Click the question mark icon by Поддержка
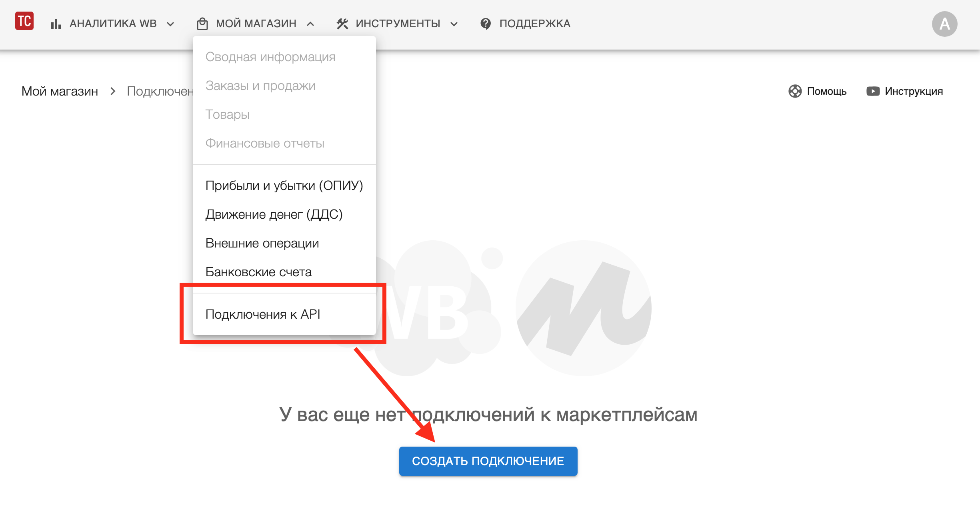This screenshot has width=980, height=507. 486,24
